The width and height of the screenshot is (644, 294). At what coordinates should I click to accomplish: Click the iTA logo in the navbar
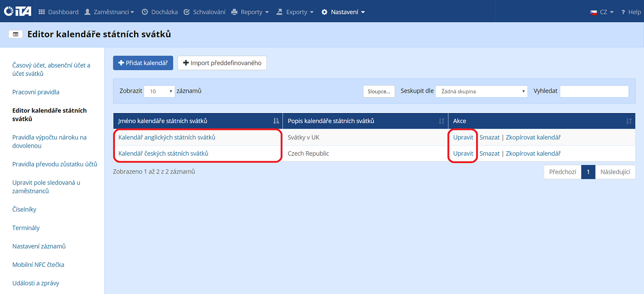[17, 11]
